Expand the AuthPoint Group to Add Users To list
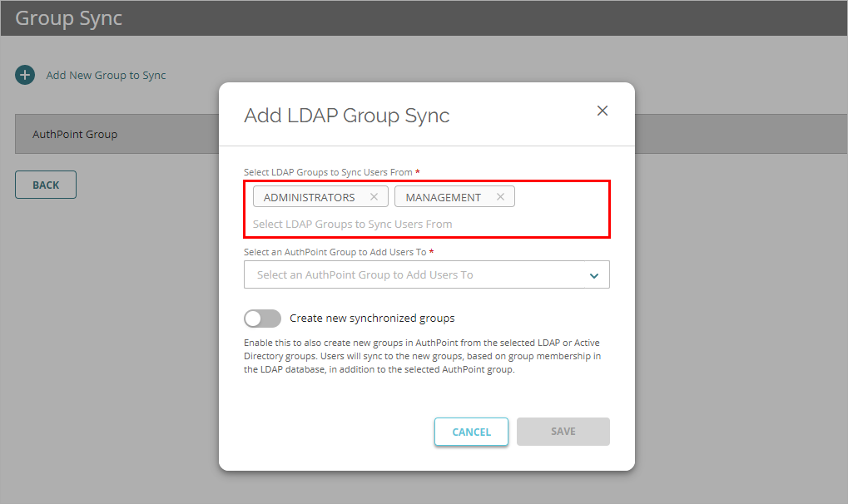This screenshot has width=848, height=504. coord(426,274)
